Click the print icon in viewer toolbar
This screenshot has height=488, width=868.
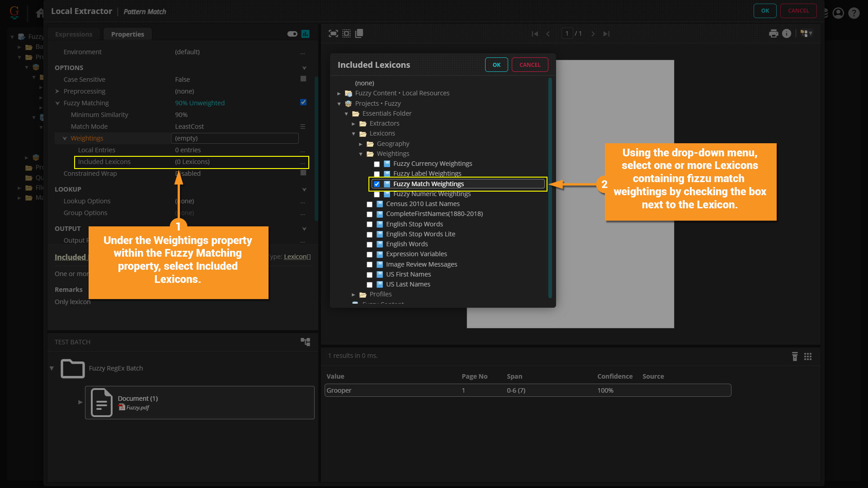pos(774,33)
